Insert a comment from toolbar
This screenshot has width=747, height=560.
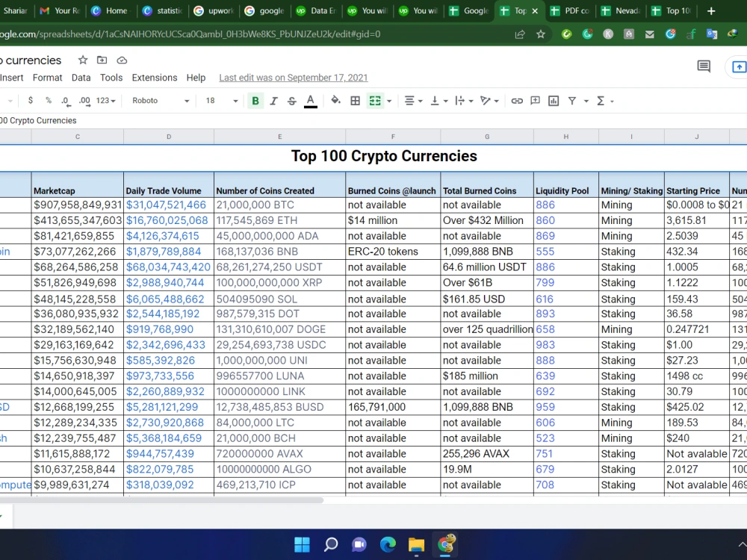tap(535, 101)
